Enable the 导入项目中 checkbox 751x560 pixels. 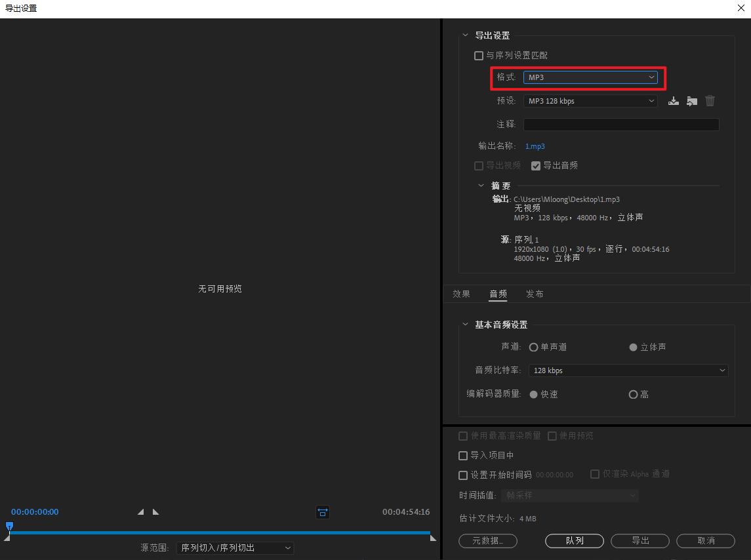point(462,455)
